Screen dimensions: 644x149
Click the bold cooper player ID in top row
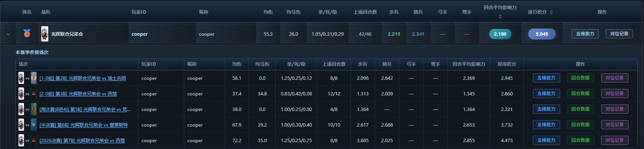[140, 34]
